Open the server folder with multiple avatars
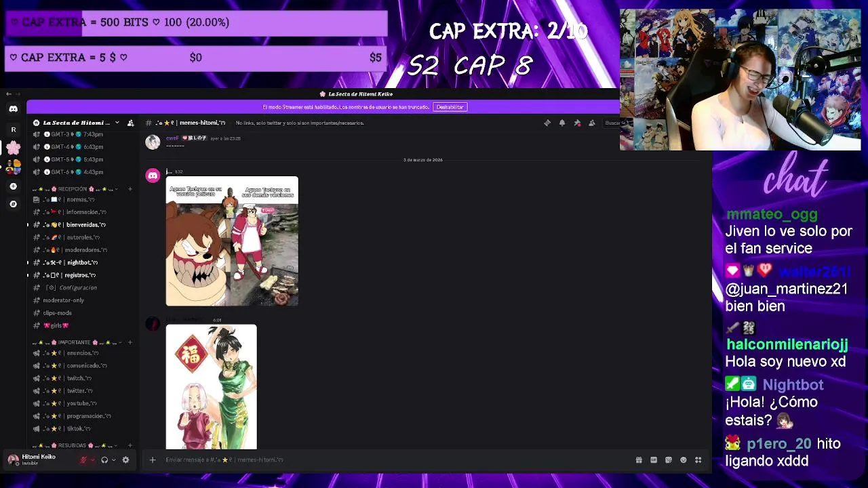This screenshot has height=488, width=868. point(13,166)
